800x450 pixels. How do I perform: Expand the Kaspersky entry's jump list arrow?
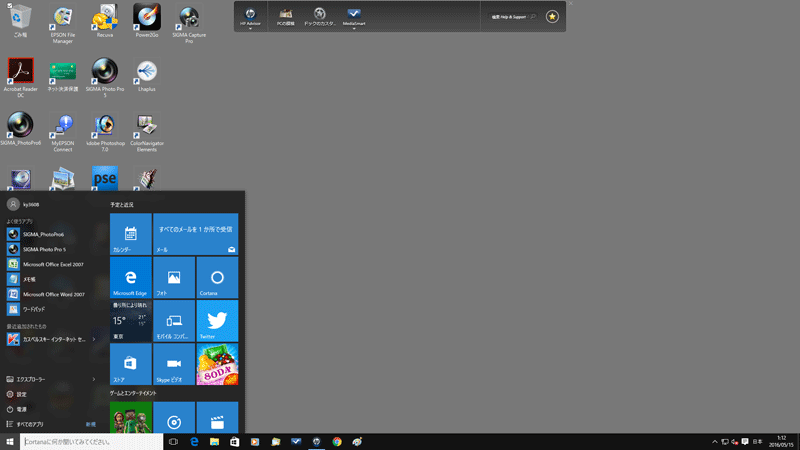click(x=94, y=339)
